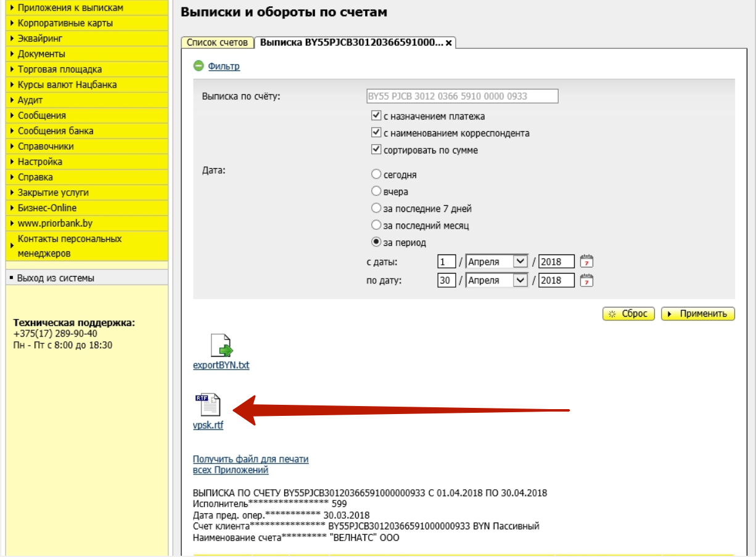Image resolution: width=756 pixels, height=557 pixels.
Task: Click the exportBYN.txt file icon
Action: click(221, 346)
